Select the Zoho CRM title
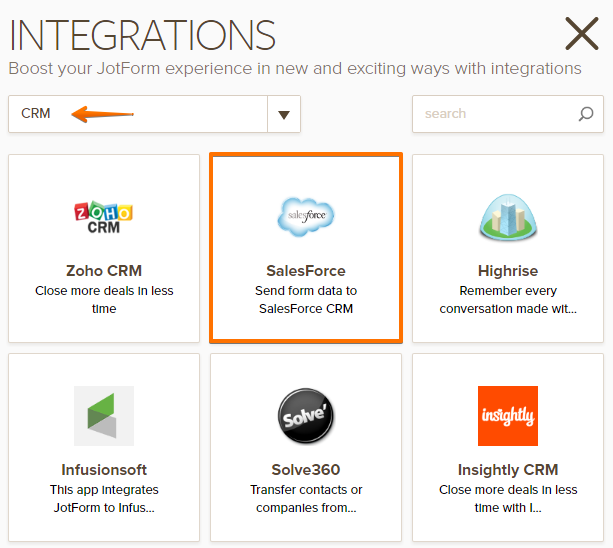This screenshot has height=548, width=613. tap(104, 271)
